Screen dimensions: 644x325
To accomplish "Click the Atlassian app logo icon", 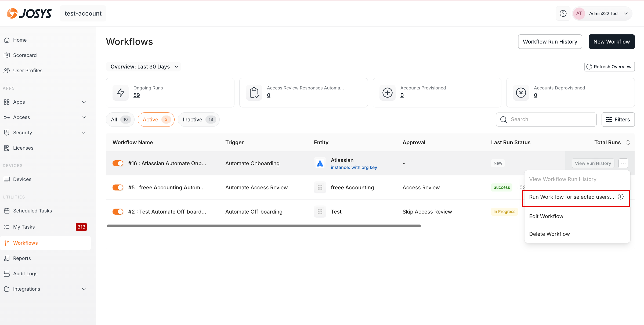I will point(320,163).
